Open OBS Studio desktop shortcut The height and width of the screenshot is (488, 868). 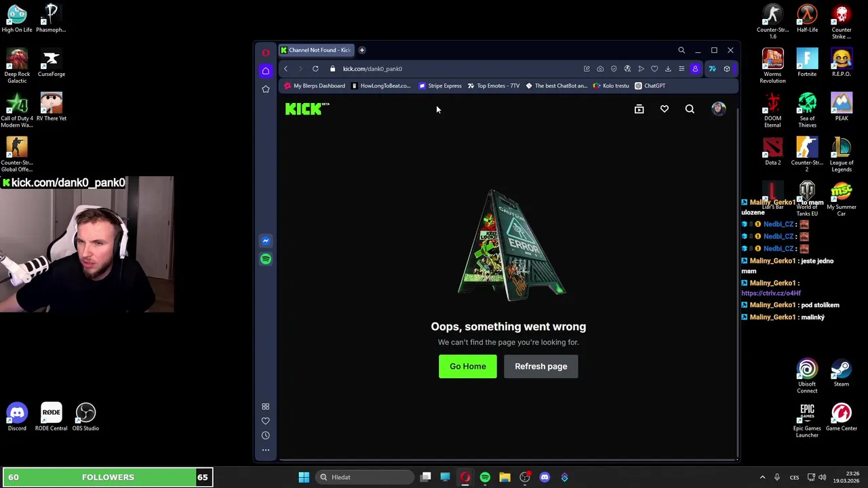pyautogui.click(x=85, y=418)
